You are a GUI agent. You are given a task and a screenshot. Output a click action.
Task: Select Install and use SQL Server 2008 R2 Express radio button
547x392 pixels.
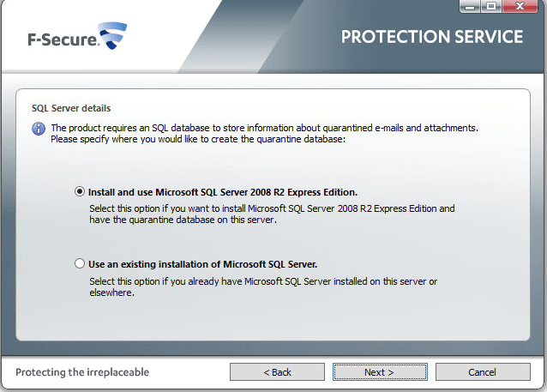[x=81, y=192]
